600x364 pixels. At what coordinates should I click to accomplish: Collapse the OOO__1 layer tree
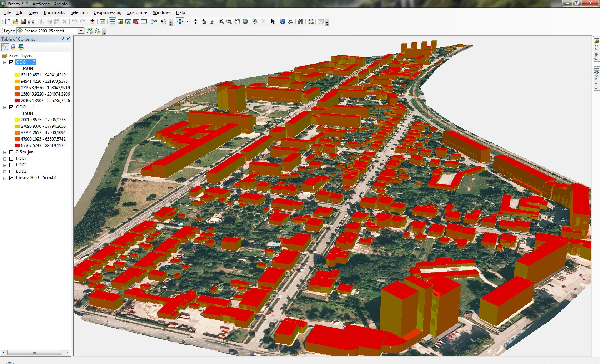click(x=5, y=107)
